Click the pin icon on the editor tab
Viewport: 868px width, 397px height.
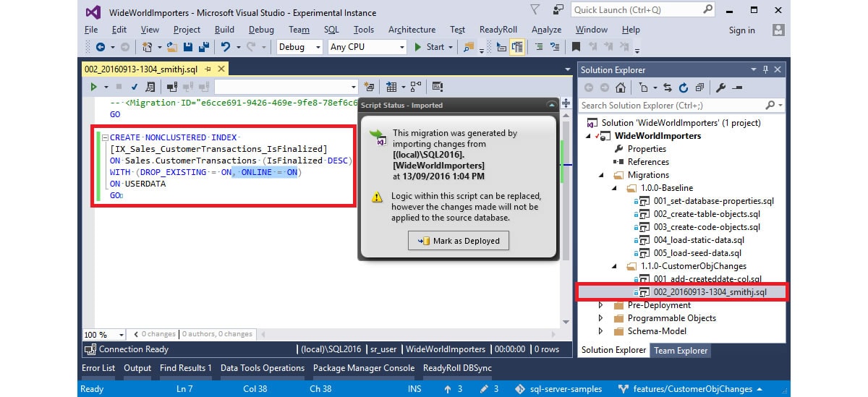click(x=208, y=69)
